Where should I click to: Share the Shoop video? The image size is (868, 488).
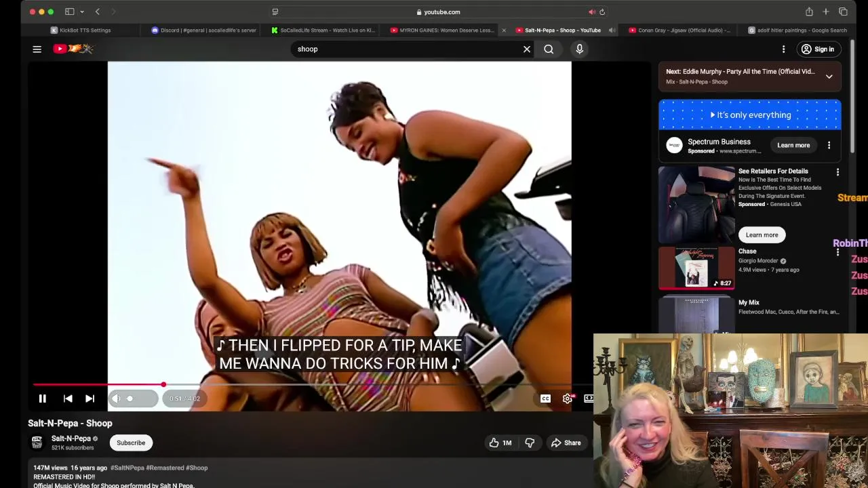(566, 443)
